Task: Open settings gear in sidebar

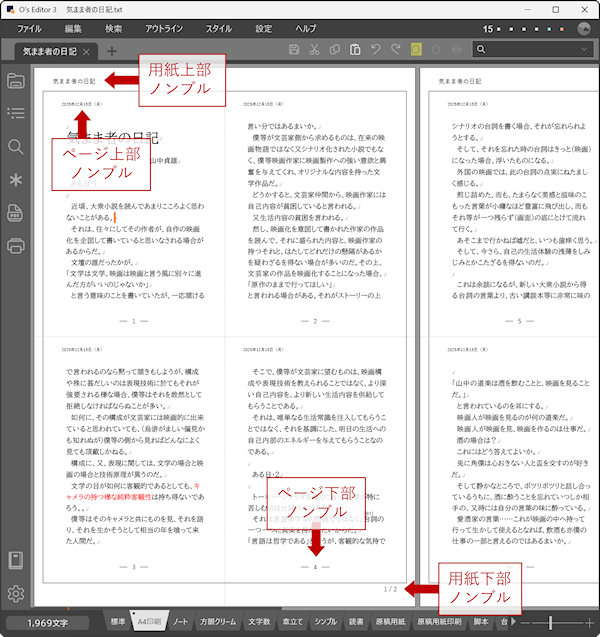Action: pyautogui.click(x=16, y=593)
